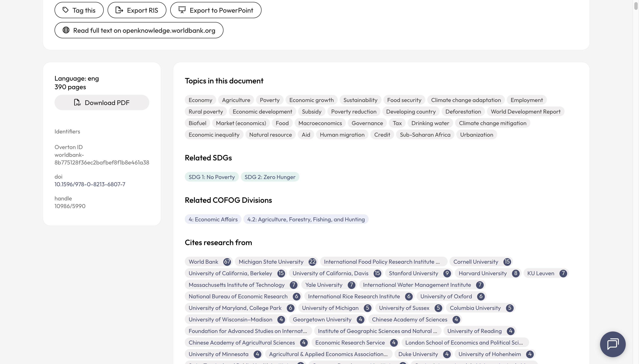Image resolution: width=639 pixels, height=364 pixels.
Task: Click the SDG 2: Zero Hunger tag
Action: 270,177
